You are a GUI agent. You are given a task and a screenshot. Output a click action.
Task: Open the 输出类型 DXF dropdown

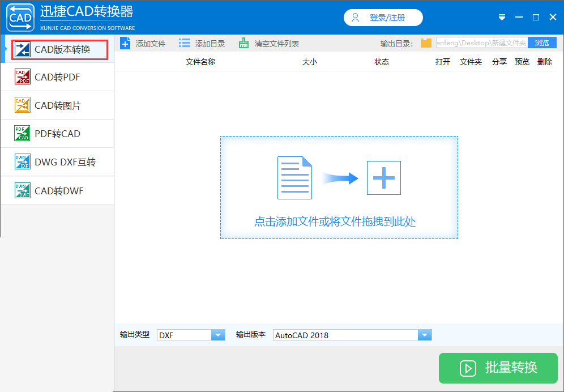[x=191, y=335]
